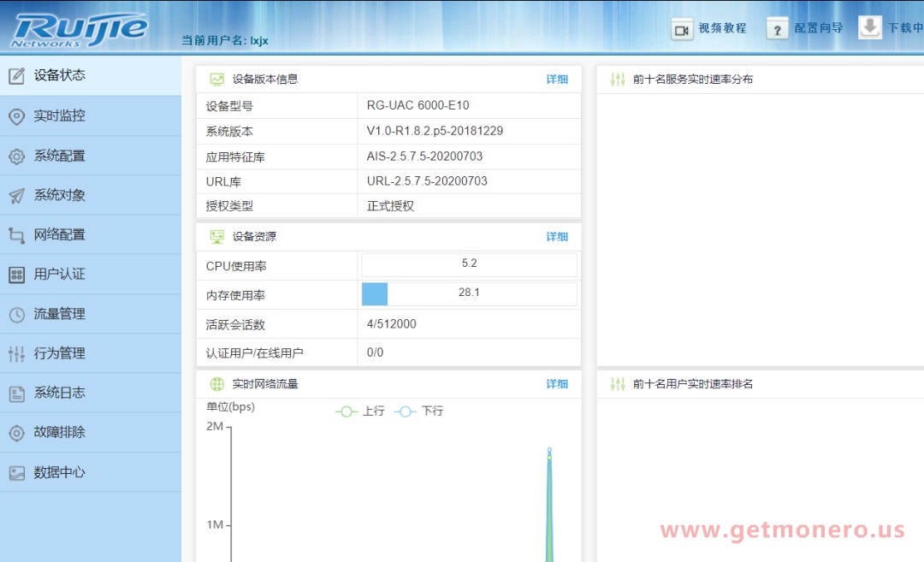Open the 数据中心 data center section

coord(60,472)
